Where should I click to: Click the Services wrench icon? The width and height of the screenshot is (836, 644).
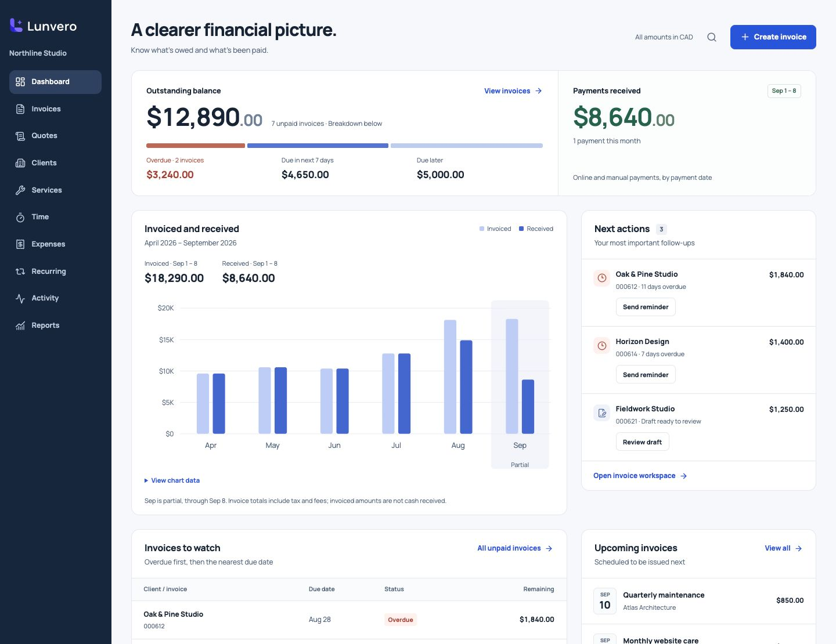point(20,190)
